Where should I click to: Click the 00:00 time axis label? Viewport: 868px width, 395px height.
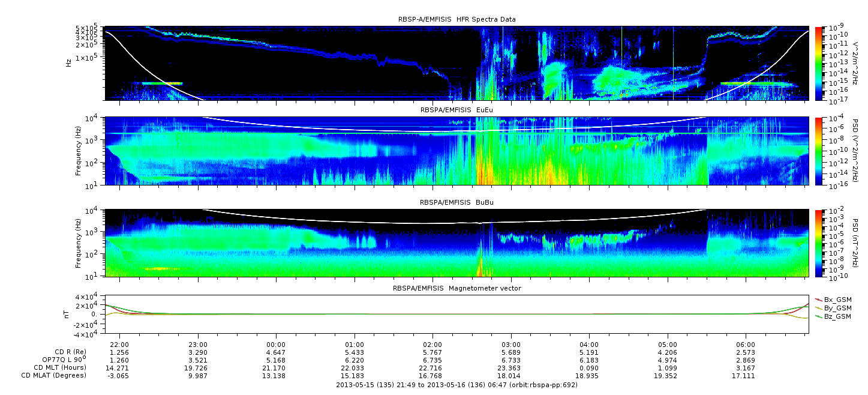276,345
